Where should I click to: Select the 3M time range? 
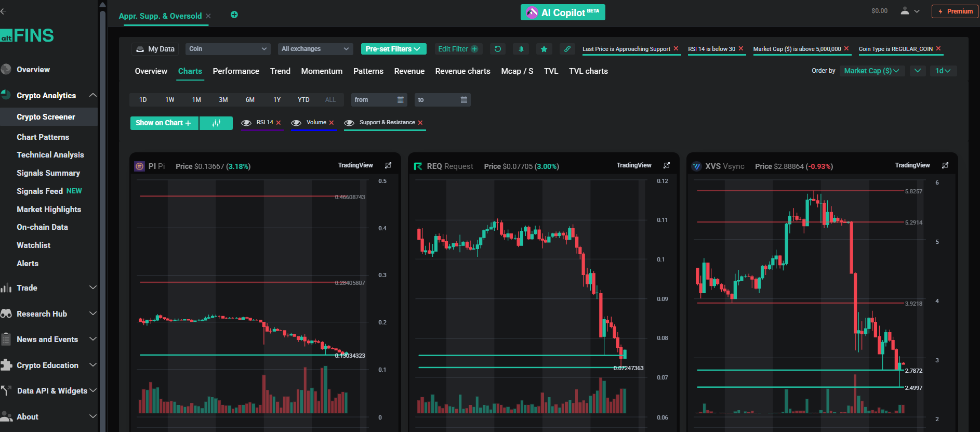[223, 100]
